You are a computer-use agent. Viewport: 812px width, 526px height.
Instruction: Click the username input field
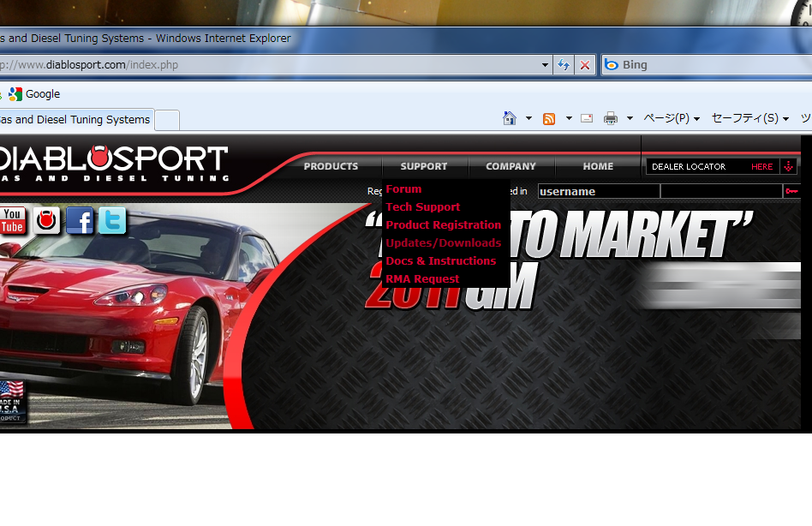coord(599,192)
